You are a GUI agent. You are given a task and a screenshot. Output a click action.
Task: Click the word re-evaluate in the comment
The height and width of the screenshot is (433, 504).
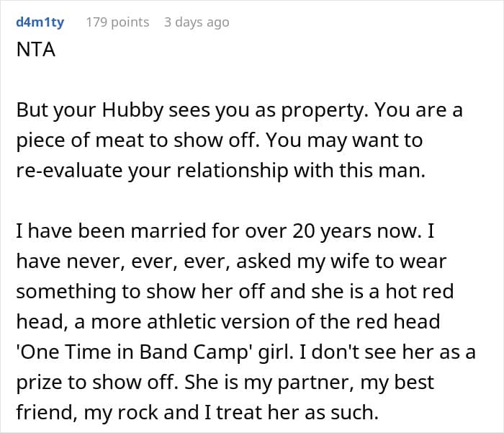pyautogui.click(x=69, y=170)
